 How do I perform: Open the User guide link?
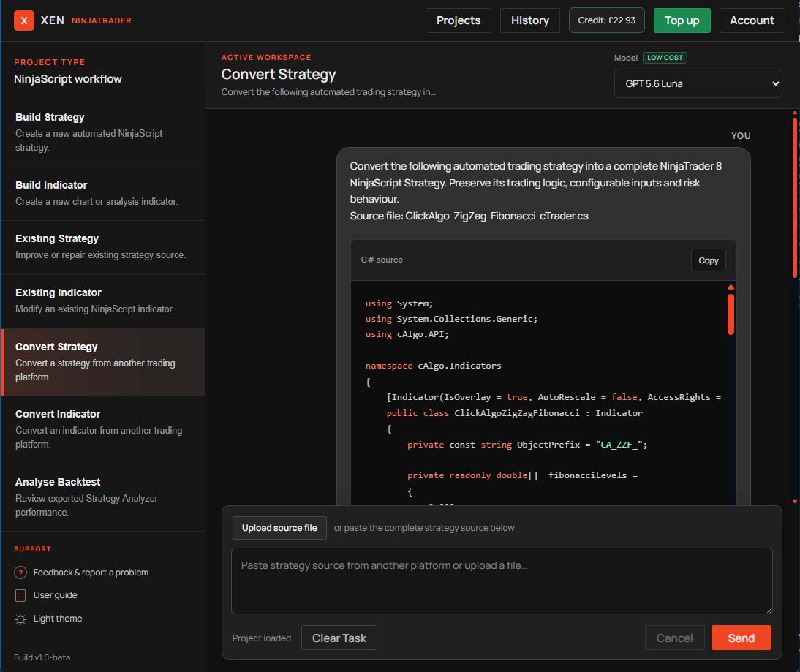click(55, 595)
